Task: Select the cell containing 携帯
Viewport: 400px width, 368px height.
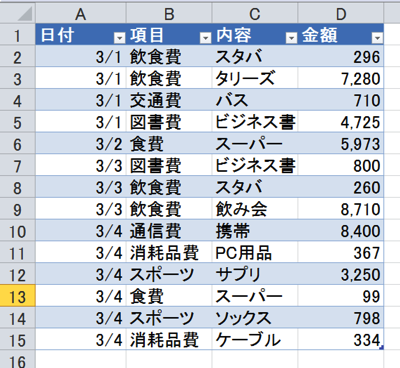Action: pyautogui.click(x=255, y=231)
